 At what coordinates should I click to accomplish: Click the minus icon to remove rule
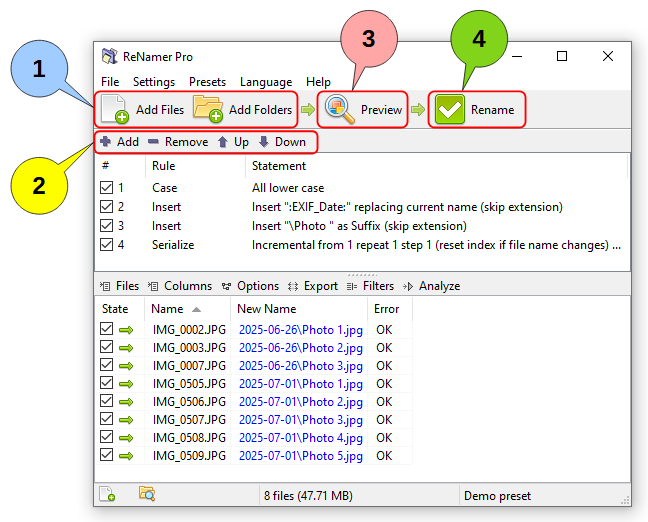coord(153,142)
